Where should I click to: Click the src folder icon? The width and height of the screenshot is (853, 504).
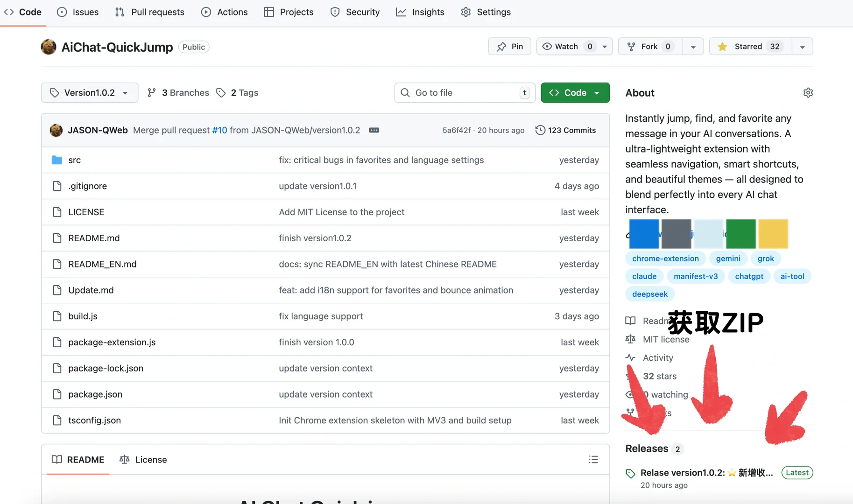tap(57, 160)
